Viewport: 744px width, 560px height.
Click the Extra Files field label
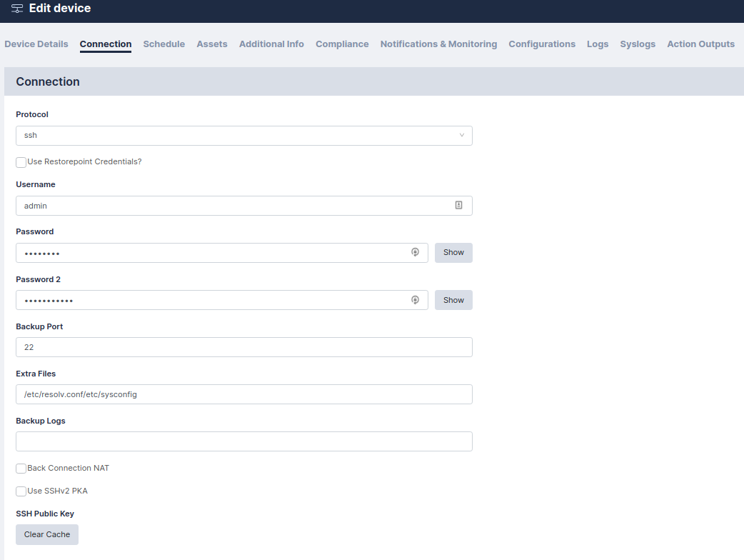click(x=36, y=374)
